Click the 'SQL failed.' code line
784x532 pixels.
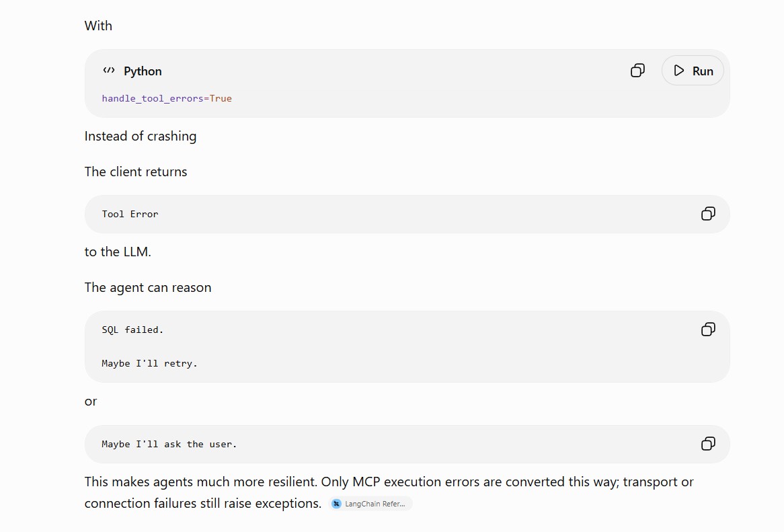tap(132, 330)
